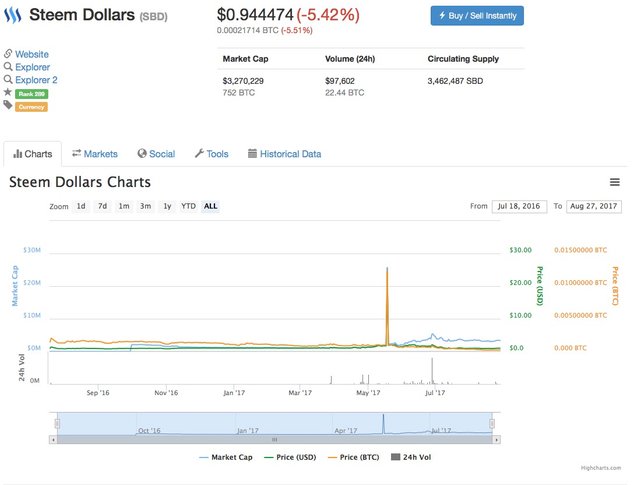Click the navigator scrollbar left arrow

pyautogui.click(x=53, y=440)
